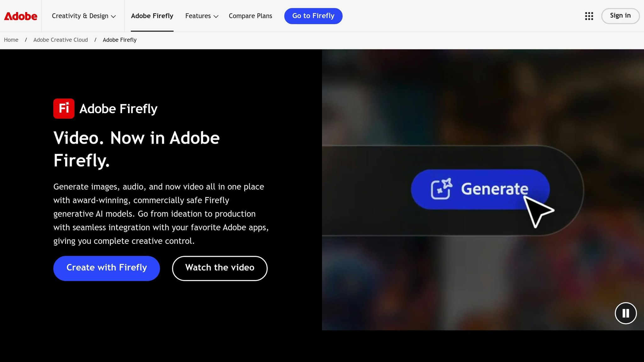Click the red Firefly Fi app icon
Screen dimensions: 644x362
(64, 108)
